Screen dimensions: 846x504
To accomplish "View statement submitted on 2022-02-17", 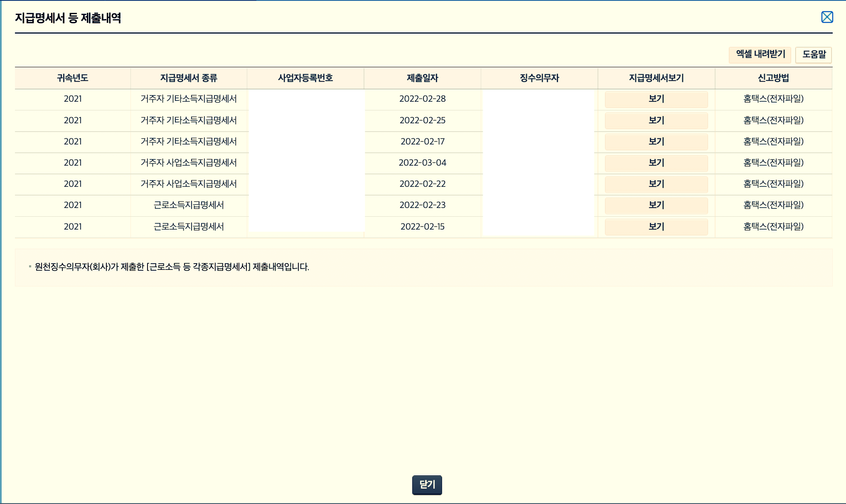I will coord(656,142).
